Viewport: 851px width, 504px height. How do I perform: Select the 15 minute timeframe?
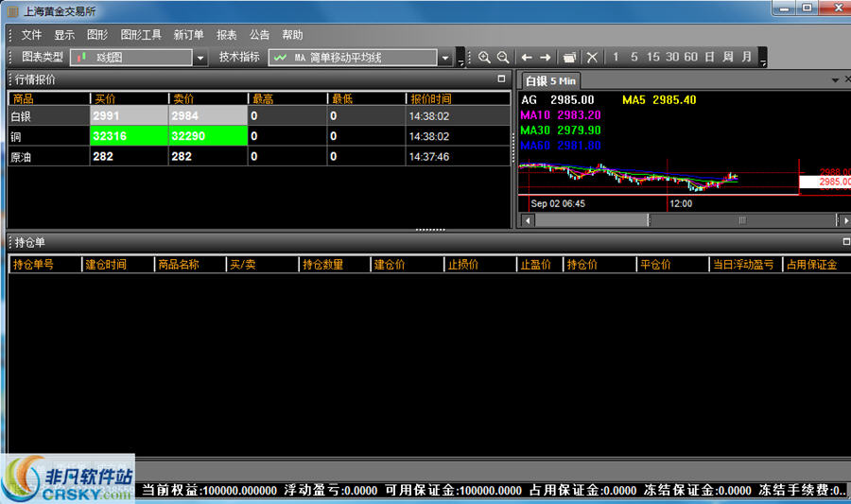pos(652,57)
